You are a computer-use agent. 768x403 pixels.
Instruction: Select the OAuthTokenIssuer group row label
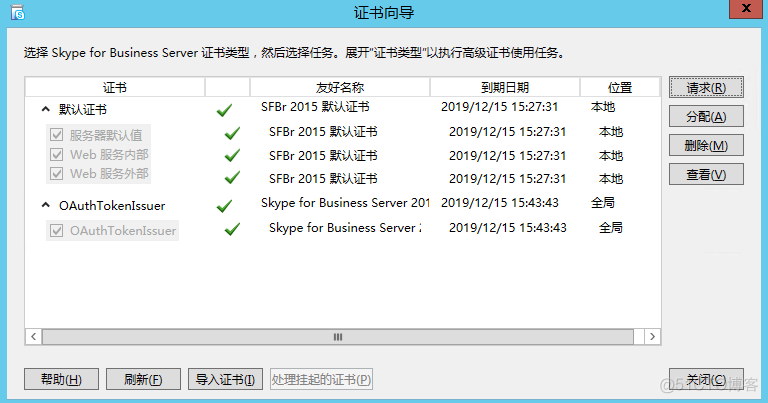[112, 206]
